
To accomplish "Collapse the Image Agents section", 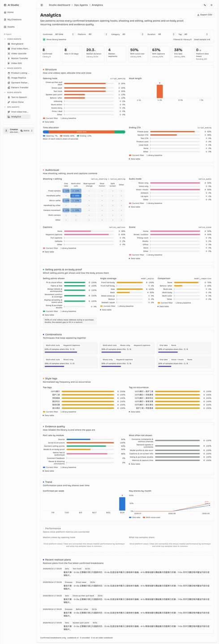I will pos(13,68).
